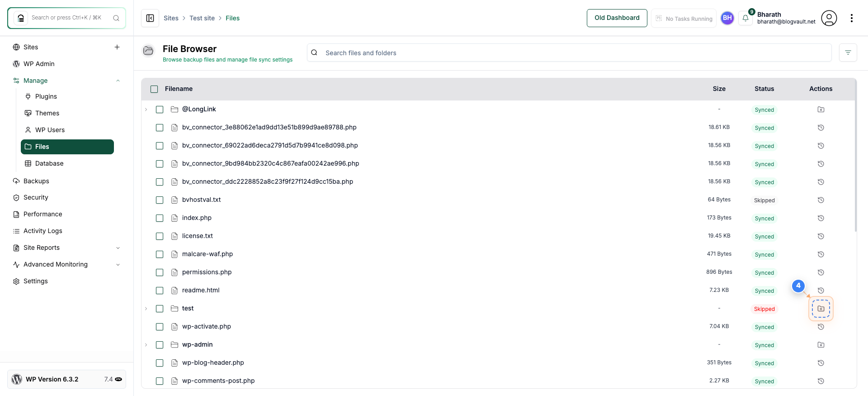Expand the @LongLink folder row
This screenshot has width=868, height=396.
pos(146,110)
